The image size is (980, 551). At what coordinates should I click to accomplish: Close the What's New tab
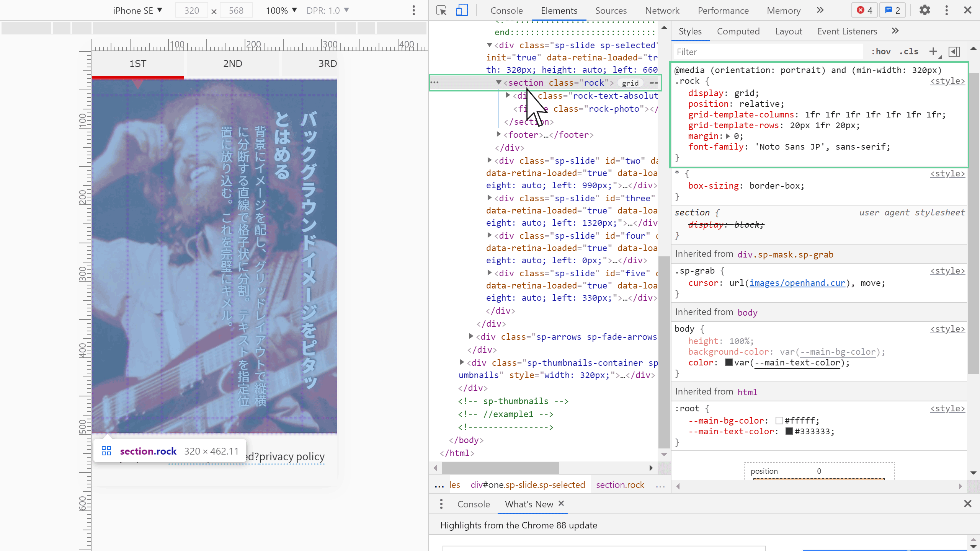[561, 504]
